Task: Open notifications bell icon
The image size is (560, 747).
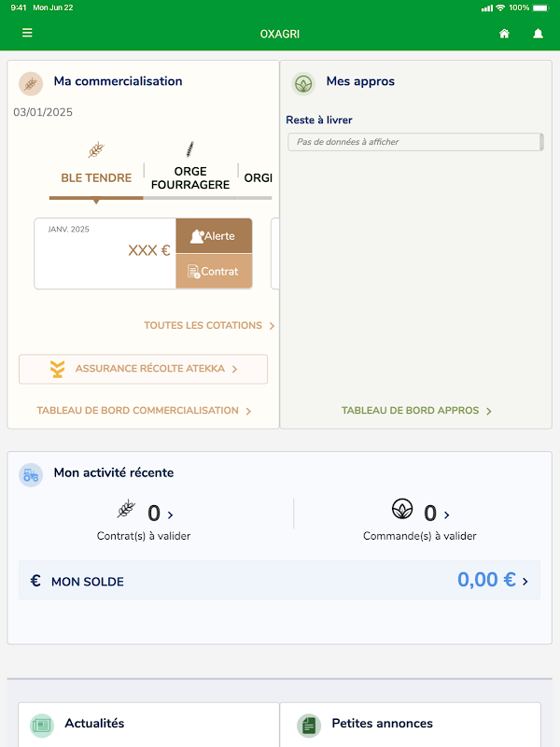Action: (539, 34)
